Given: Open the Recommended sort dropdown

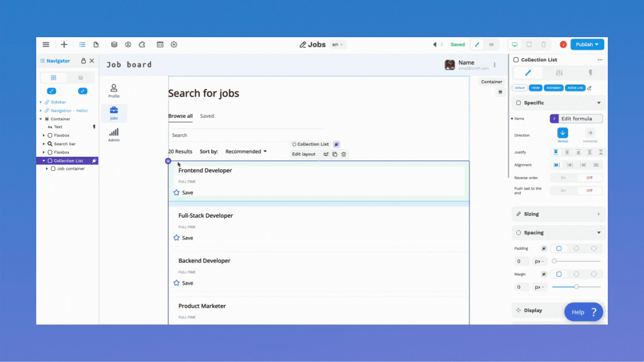Looking at the screenshot, I should (246, 151).
